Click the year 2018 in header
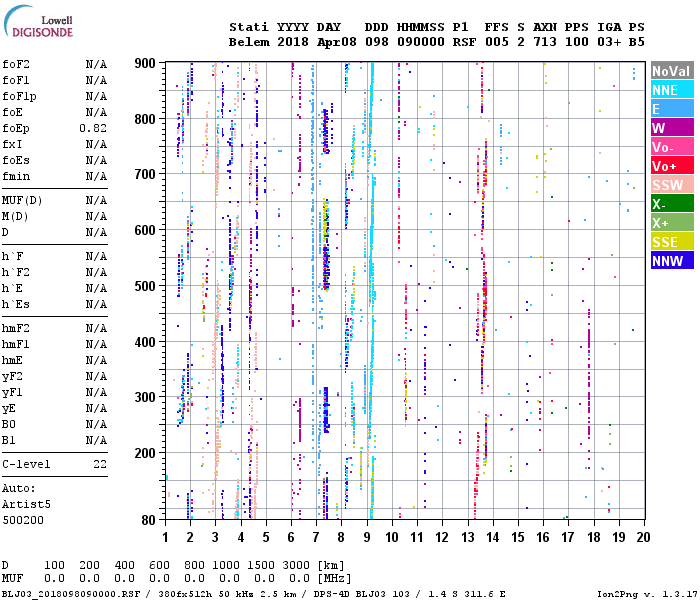Screen dimensions: 700x600 (293, 42)
